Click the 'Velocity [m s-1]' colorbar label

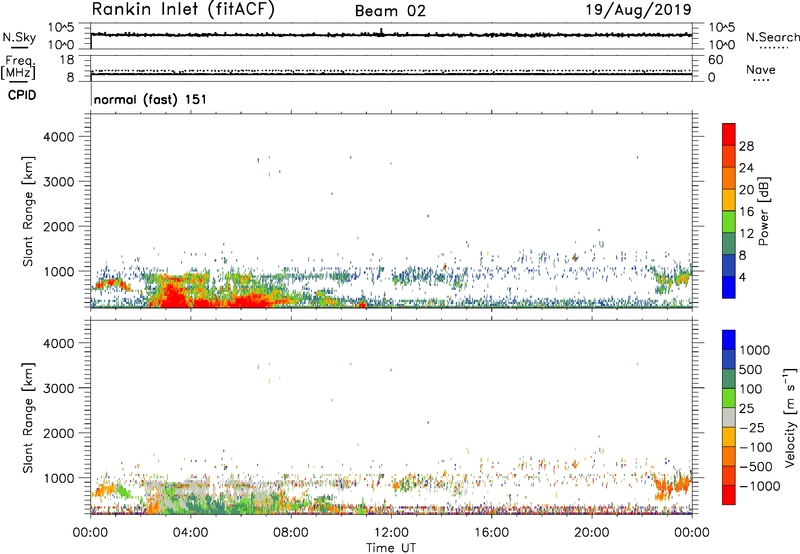790,417
